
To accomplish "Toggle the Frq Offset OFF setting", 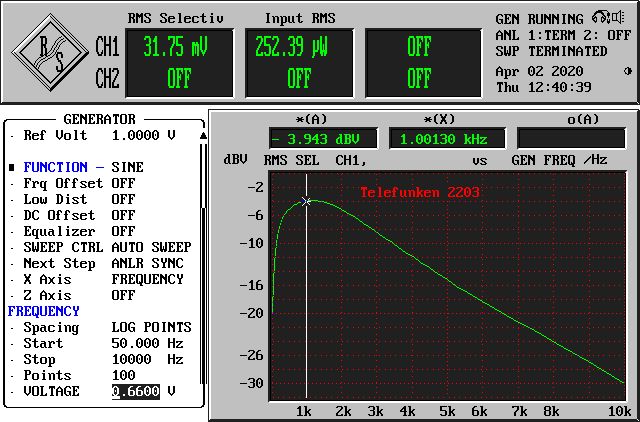I will coord(123,183).
